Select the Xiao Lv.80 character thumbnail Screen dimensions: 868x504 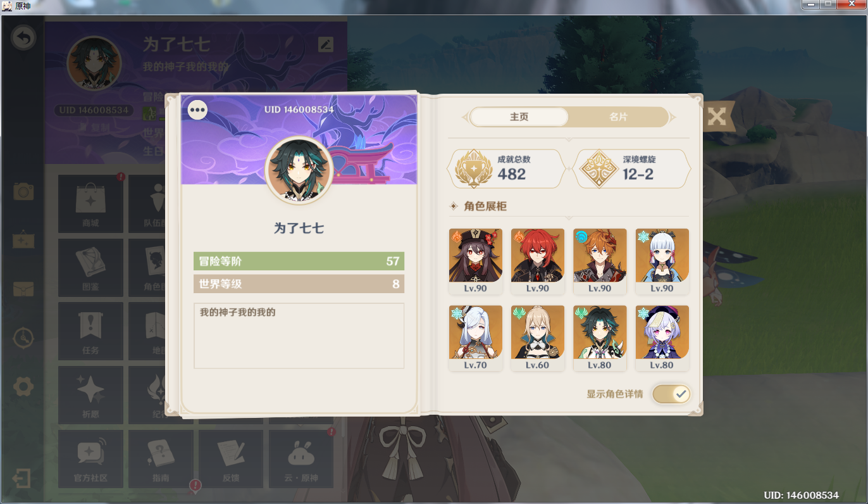click(600, 338)
